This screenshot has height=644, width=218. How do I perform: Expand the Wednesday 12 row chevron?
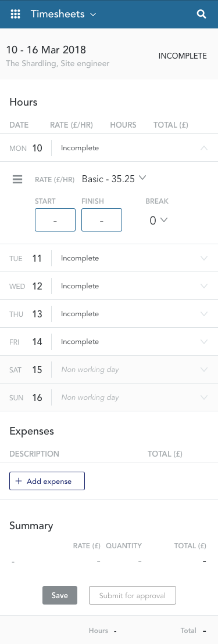click(x=204, y=286)
